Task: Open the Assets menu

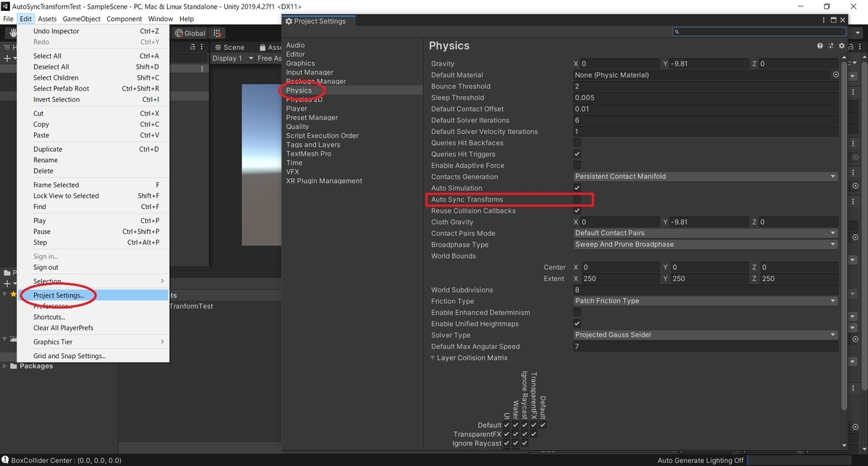Action: click(47, 19)
